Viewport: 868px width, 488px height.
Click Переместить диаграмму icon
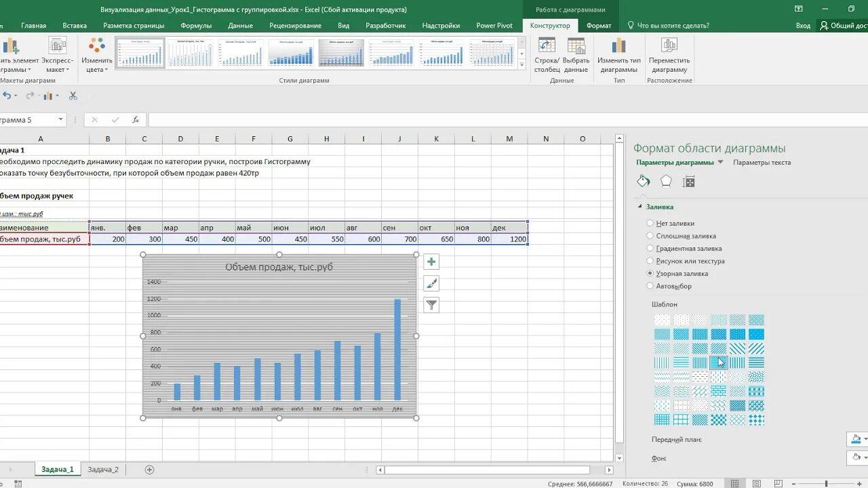(669, 46)
